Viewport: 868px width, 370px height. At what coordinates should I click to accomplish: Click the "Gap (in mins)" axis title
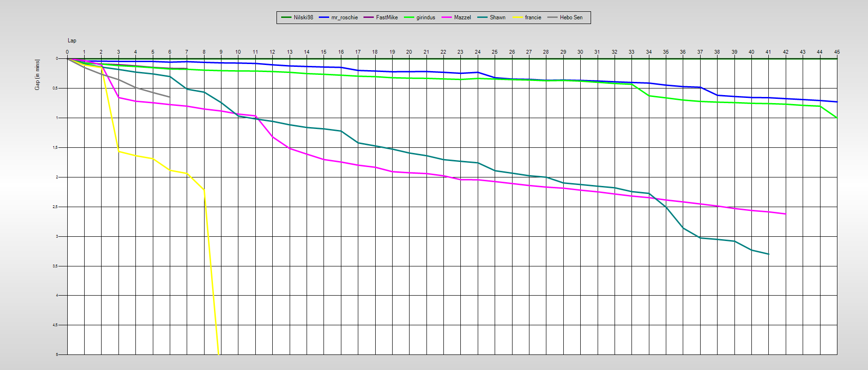(x=37, y=75)
